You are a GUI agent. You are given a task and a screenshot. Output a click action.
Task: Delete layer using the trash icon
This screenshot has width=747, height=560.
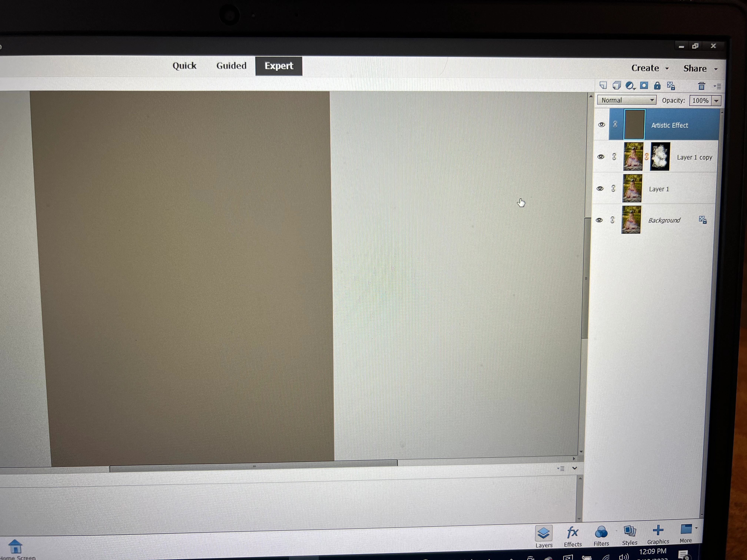[701, 86]
